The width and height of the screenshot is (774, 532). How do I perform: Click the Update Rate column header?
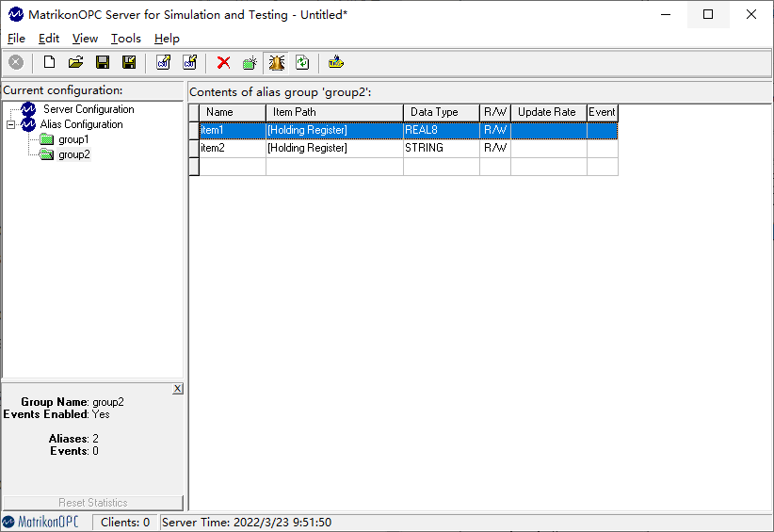click(548, 112)
